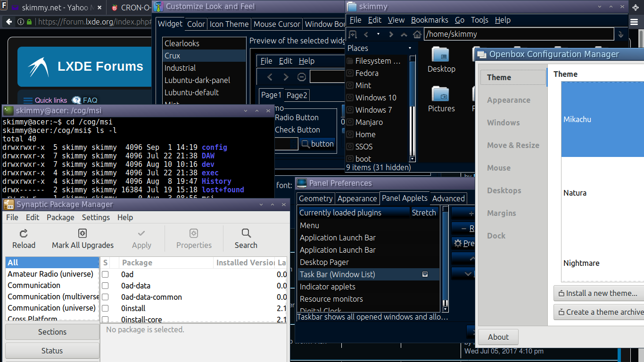This screenshot has height=362, width=644.
Task: Click the Status button in Synaptic
Action: [x=52, y=351]
